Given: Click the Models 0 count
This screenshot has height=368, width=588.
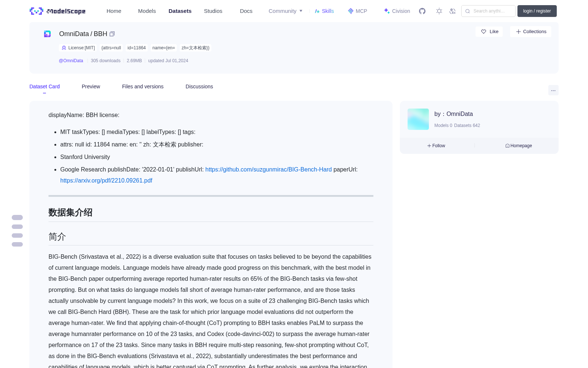Looking at the screenshot, I should [x=443, y=125].
